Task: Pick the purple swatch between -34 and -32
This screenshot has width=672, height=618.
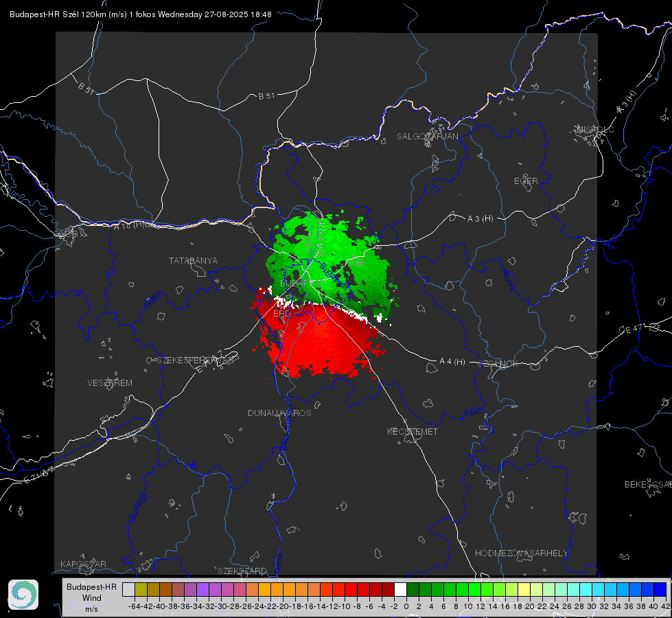Action: [x=202, y=589]
